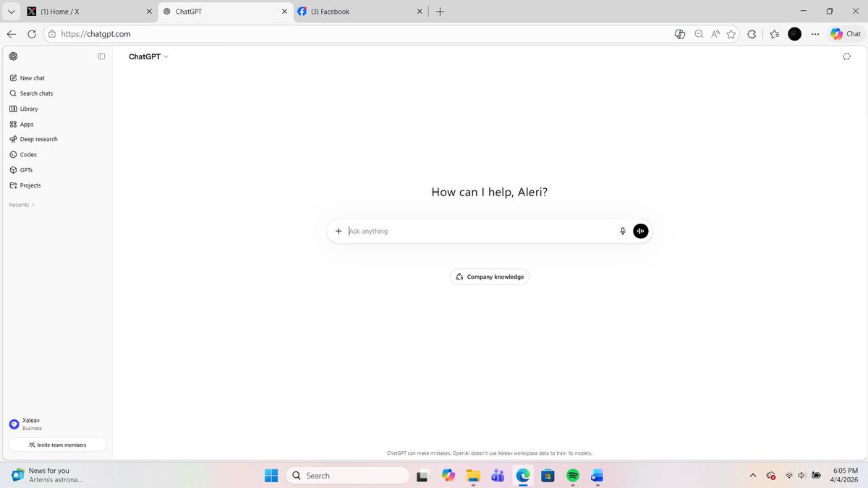
Task: Open the clock showing 6:05 PM
Action: click(x=846, y=475)
